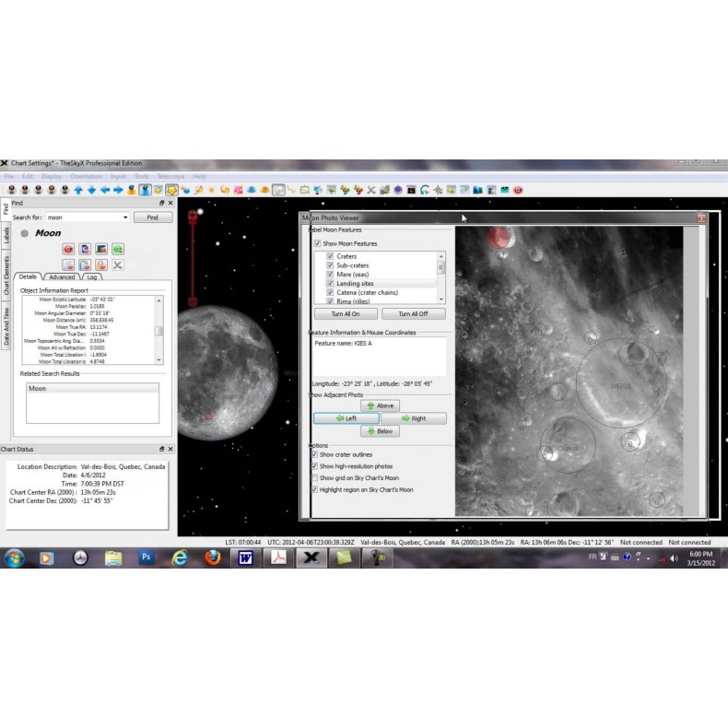728x728 pixels.
Task: Switch to the Advanced tab
Action: pos(62,276)
